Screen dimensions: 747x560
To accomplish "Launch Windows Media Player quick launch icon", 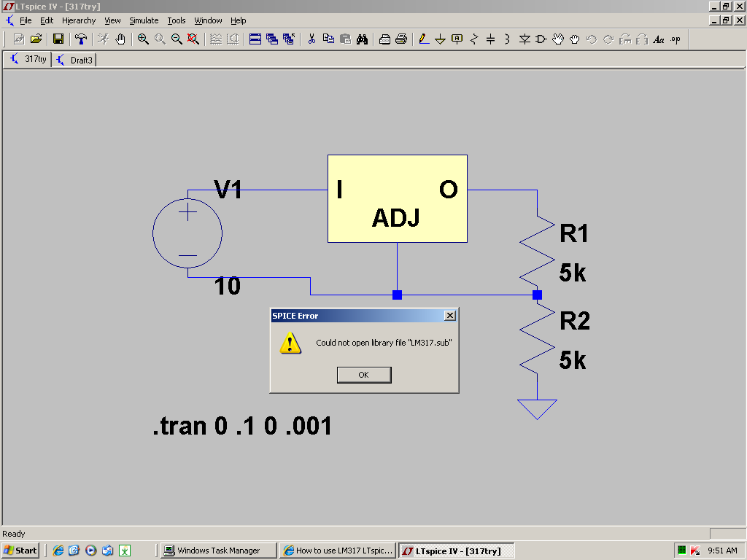I will (91, 551).
